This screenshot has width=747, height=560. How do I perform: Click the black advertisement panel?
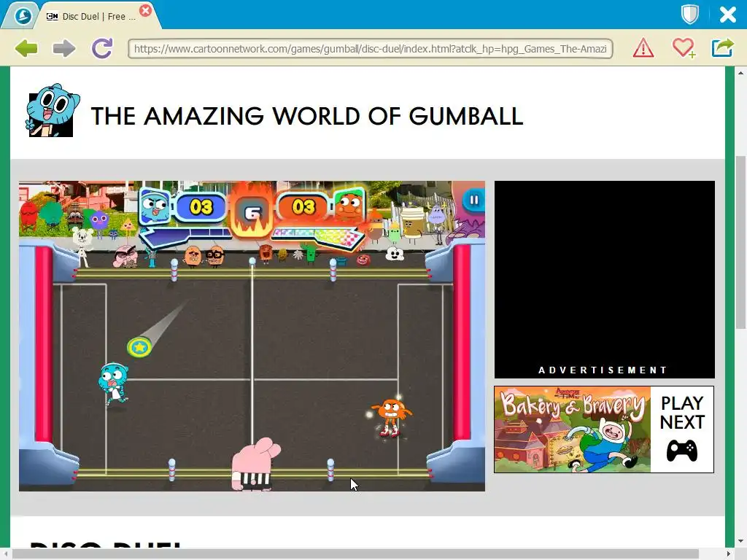click(604, 279)
